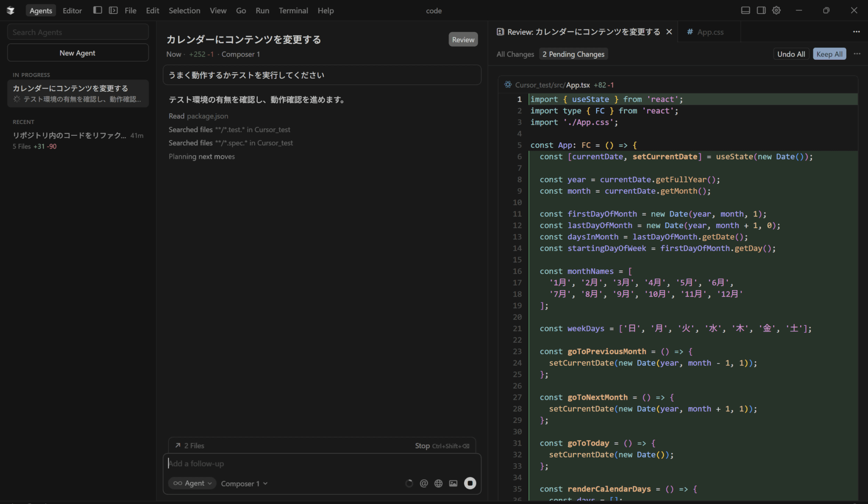This screenshot has width=868, height=504.
Task: Click the @ mention context icon
Action: pyautogui.click(x=423, y=483)
